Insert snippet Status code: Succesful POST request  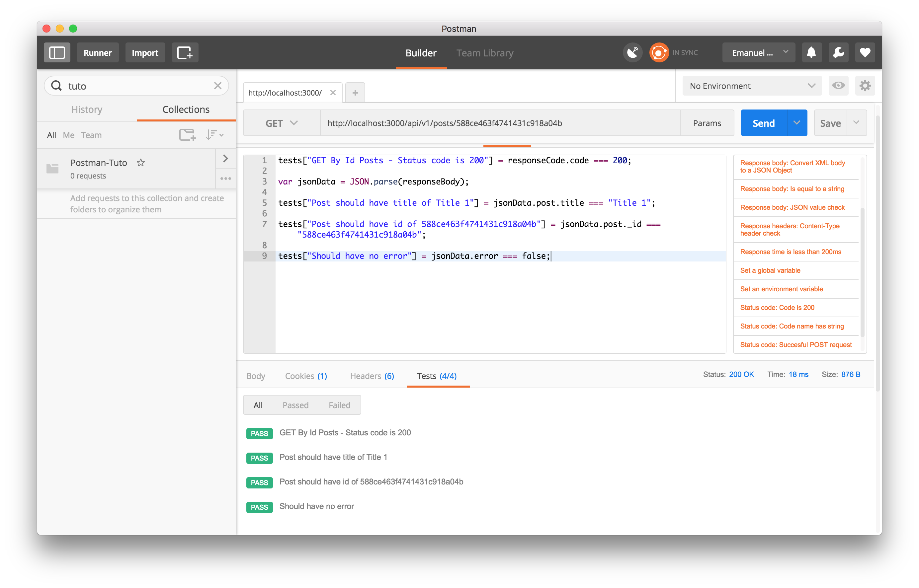click(x=796, y=345)
